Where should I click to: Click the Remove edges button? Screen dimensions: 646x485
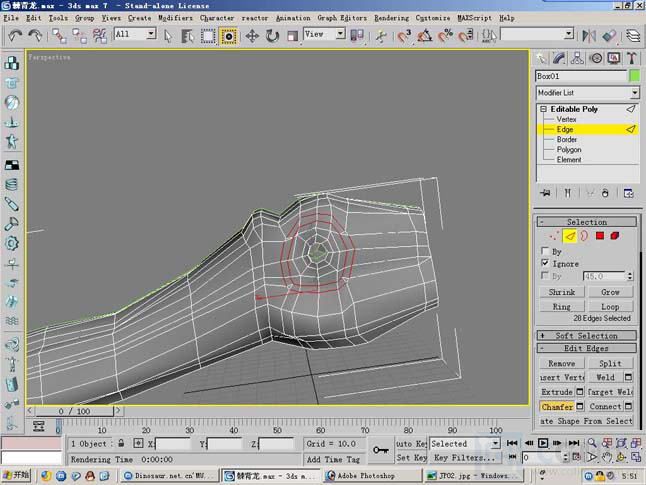pos(562,363)
